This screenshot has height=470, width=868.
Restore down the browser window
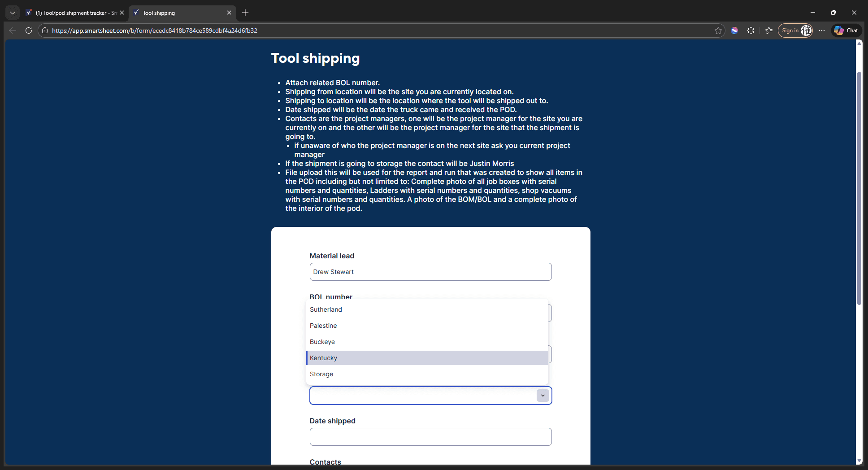point(833,13)
